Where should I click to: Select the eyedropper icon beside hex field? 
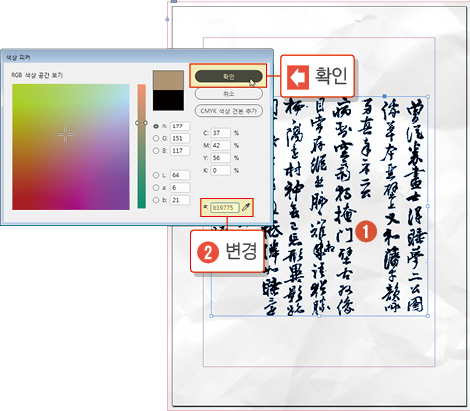click(246, 207)
